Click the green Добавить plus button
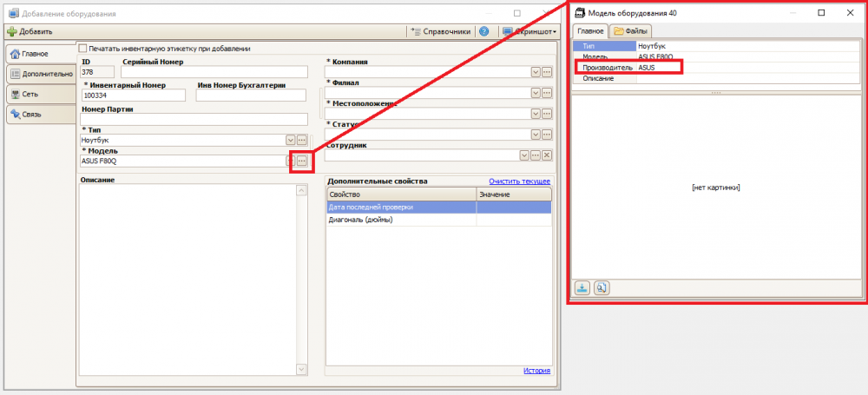 click(30, 32)
